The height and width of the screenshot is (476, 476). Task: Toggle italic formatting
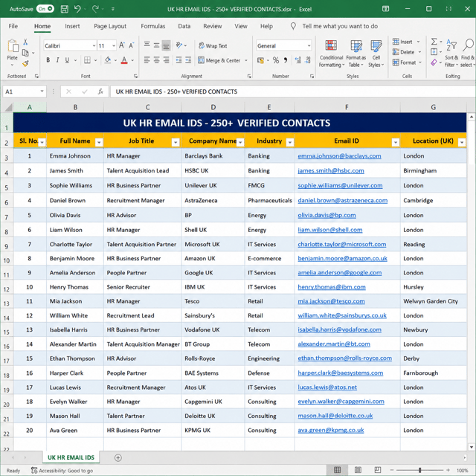coord(57,60)
